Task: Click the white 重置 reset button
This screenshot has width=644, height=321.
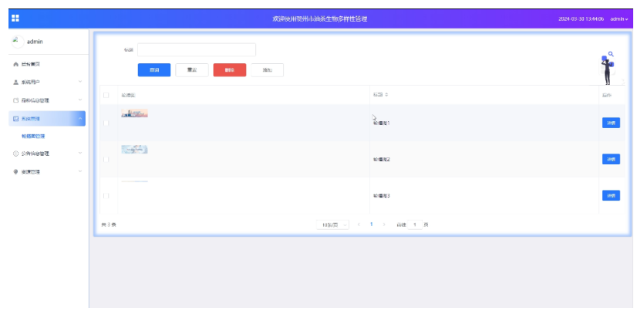Action: tap(192, 70)
